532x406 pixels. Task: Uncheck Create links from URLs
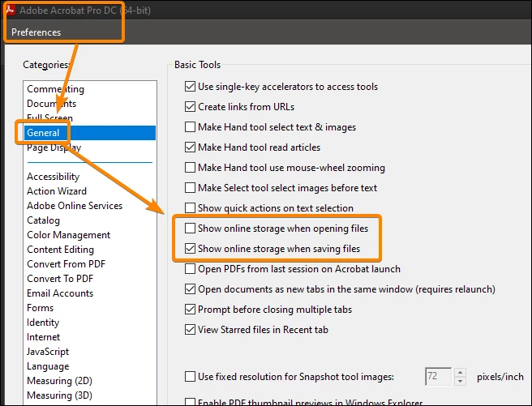click(190, 107)
